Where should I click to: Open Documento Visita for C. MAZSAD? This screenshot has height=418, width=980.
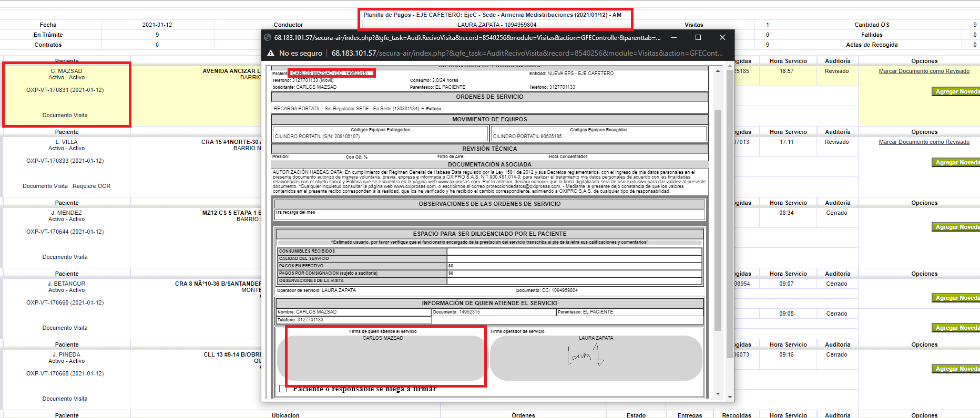click(65, 115)
